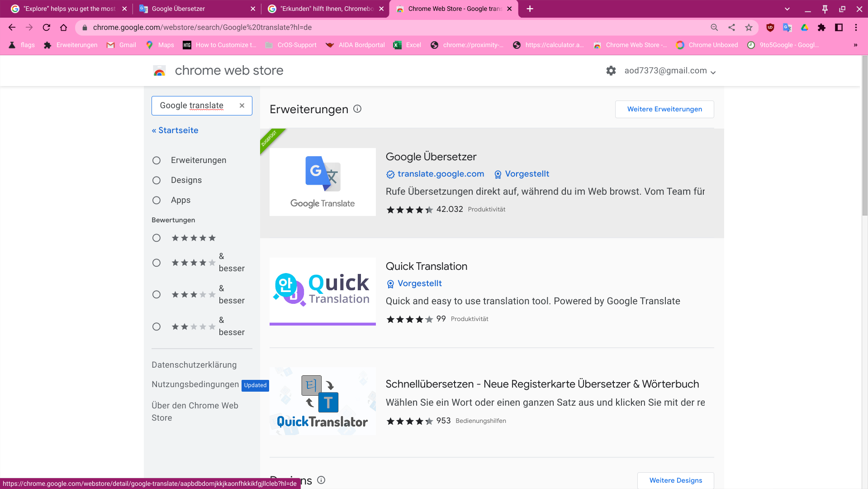Open the Google Translate extension toolbar icon
Image resolution: width=868 pixels, height=489 pixels.
[787, 28]
